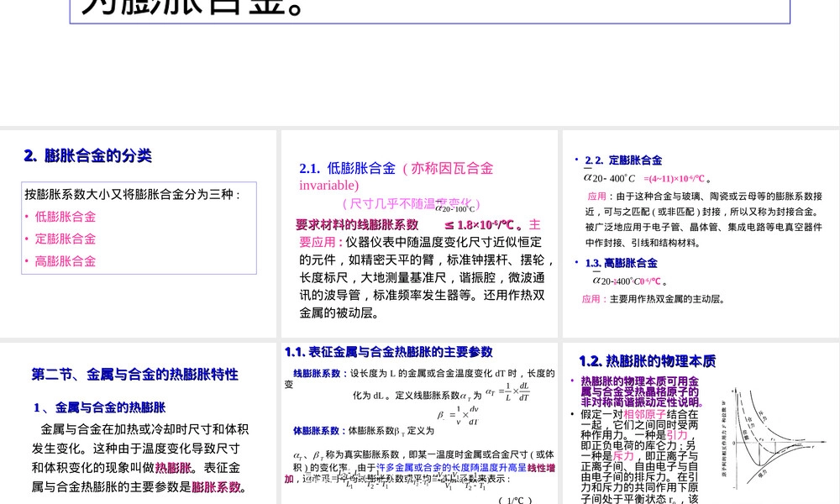Screen dimensions: 840x504
Task: Open the slide 第二节、金属与合金的热膨胀特性
Action: (139, 423)
